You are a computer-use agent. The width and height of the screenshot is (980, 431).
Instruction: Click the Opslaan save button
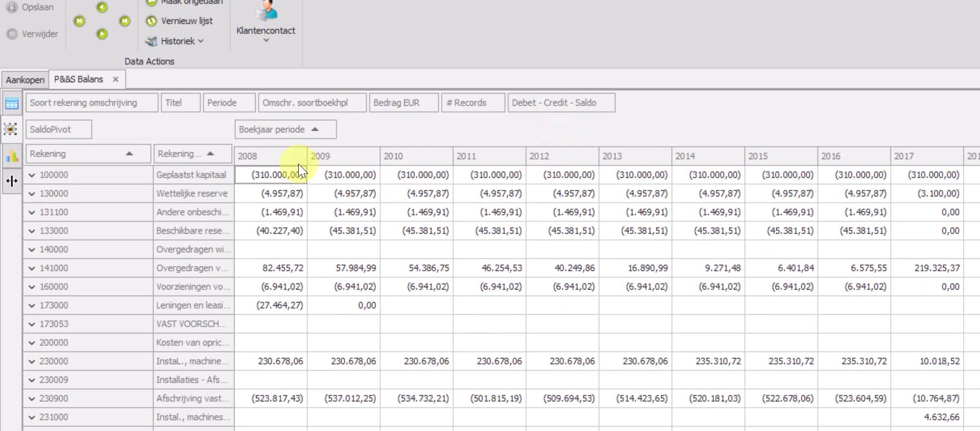[x=30, y=7]
